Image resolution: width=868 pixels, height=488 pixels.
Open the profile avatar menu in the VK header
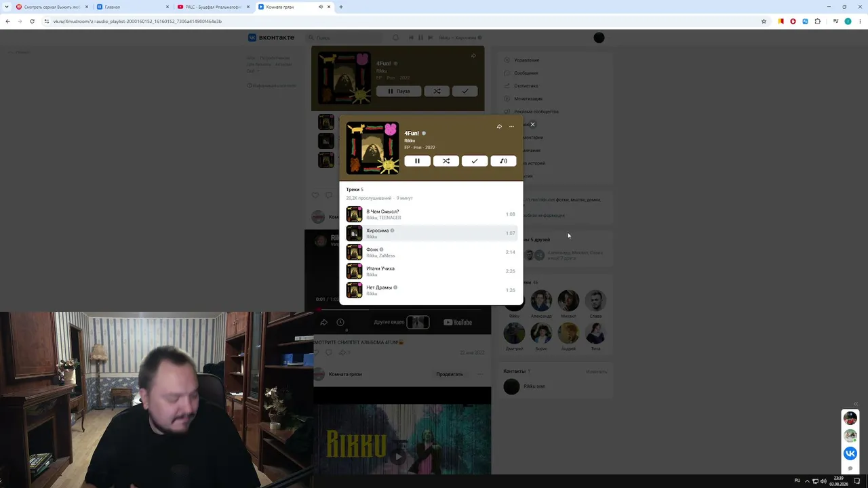(x=599, y=38)
